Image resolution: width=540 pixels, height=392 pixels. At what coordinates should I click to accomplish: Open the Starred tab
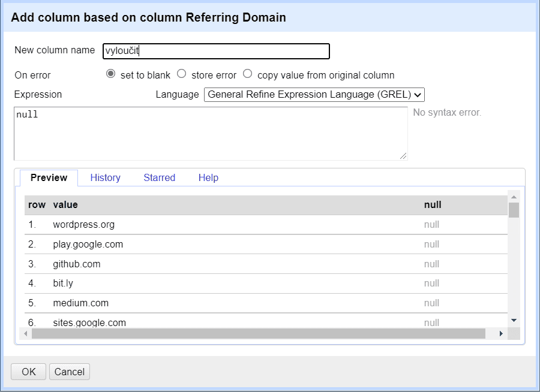[x=159, y=177]
